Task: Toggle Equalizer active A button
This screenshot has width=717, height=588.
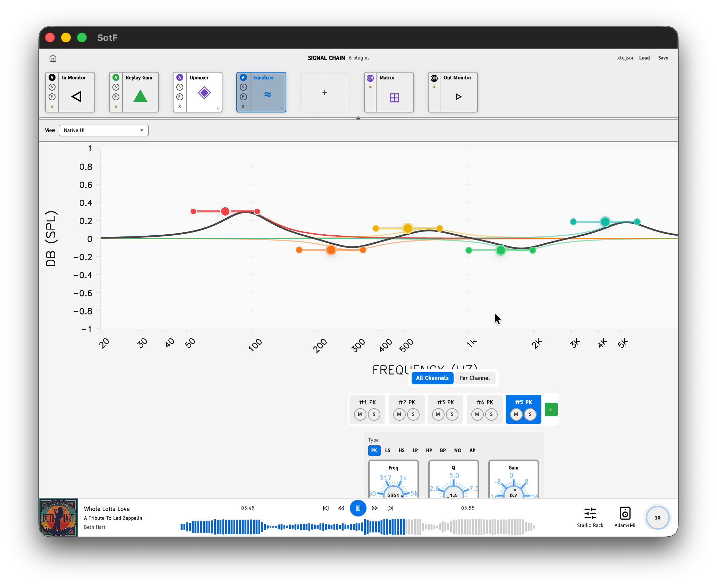Action: coord(243,77)
